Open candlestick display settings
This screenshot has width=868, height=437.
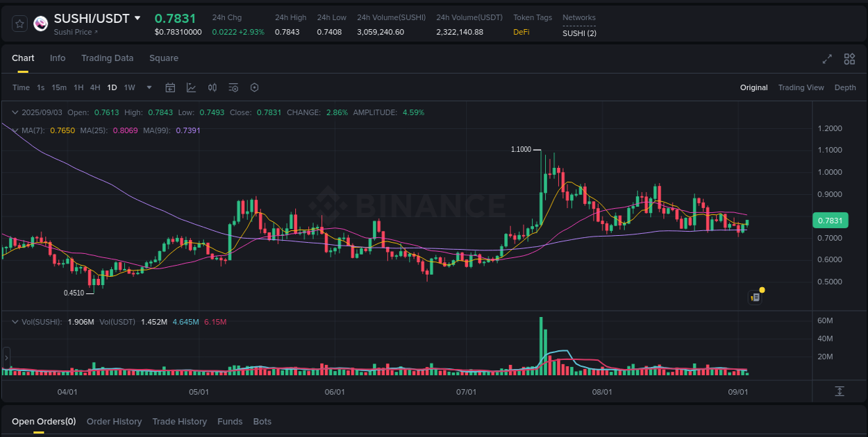coord(212,87)
